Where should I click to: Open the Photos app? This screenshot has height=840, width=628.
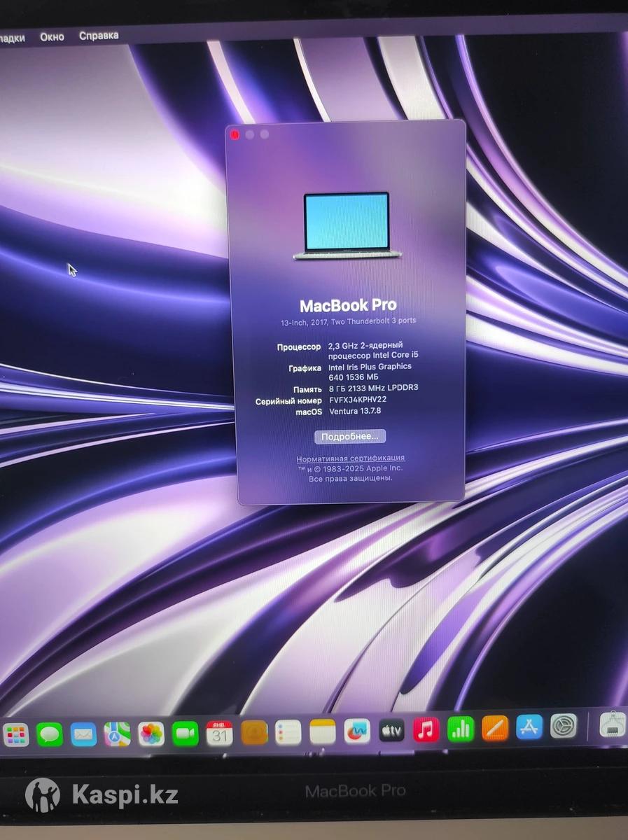tap(151, 734)
